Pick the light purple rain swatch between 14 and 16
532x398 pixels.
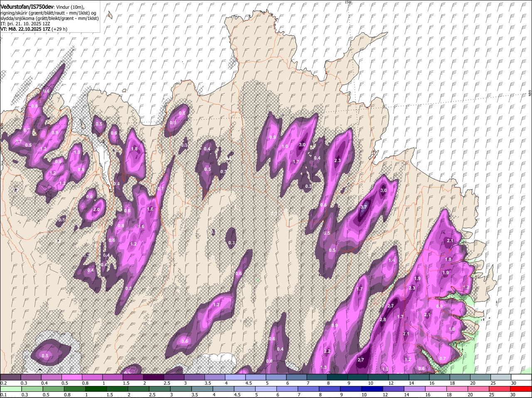414,389
